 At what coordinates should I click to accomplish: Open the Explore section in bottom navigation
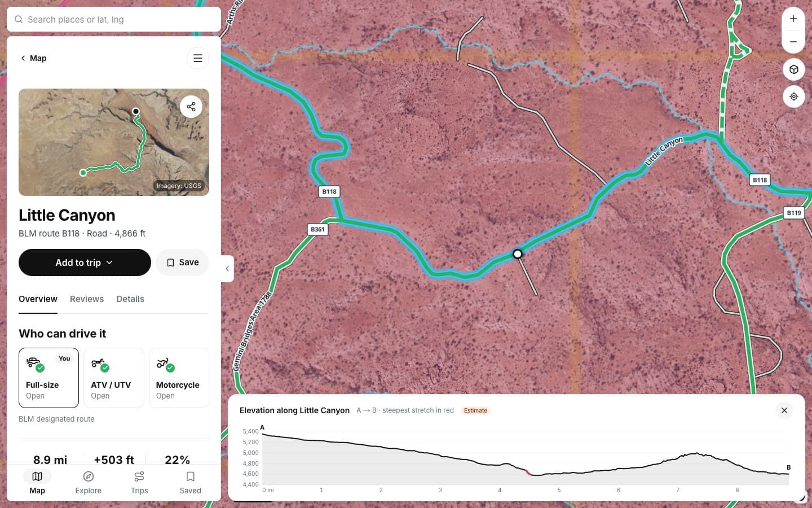[89, 483]
